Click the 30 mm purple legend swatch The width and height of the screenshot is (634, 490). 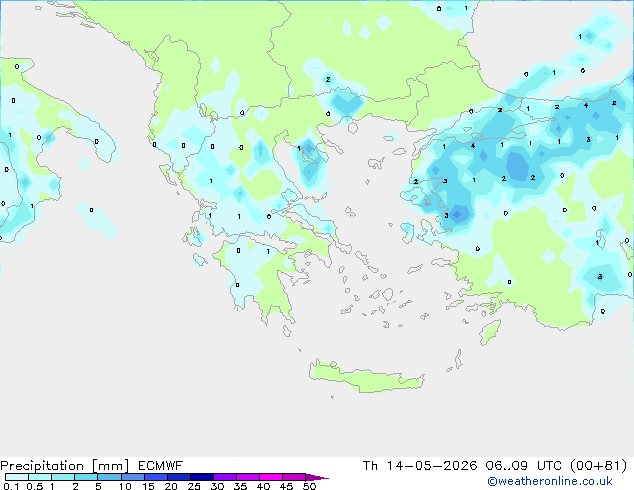coord(225,477)
